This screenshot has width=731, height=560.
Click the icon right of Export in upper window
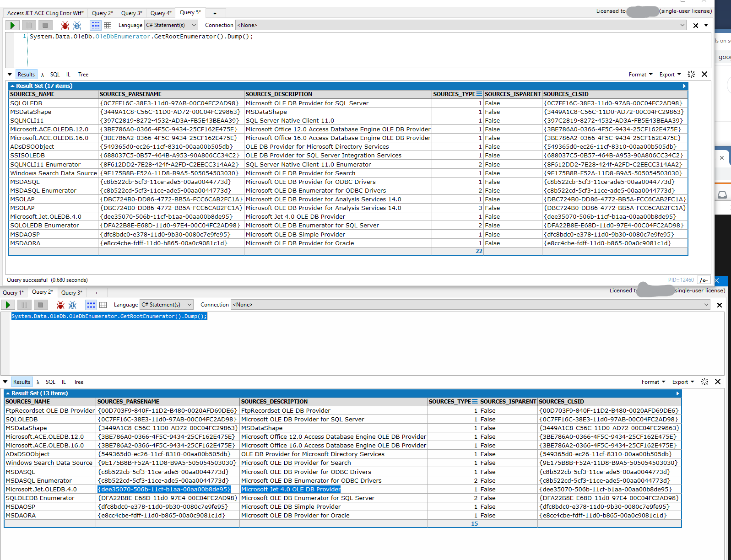pyautogui.click(x=691, y=74)
